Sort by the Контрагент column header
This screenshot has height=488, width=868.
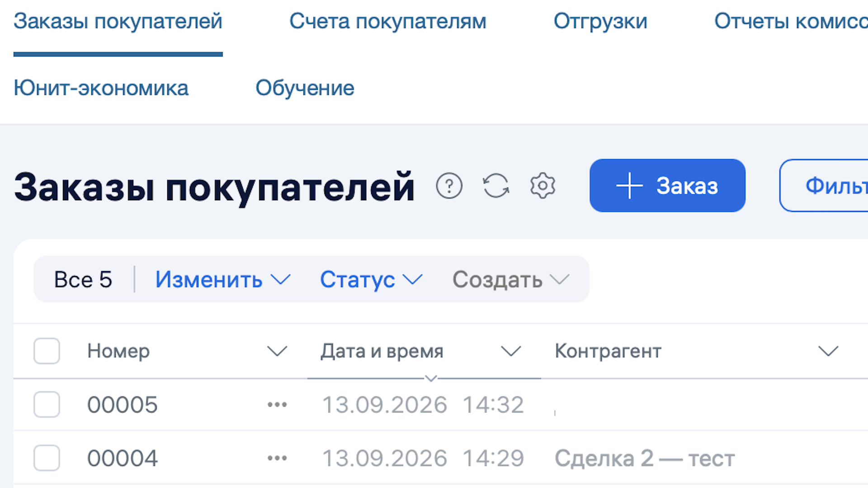click(x=608, y=351)
